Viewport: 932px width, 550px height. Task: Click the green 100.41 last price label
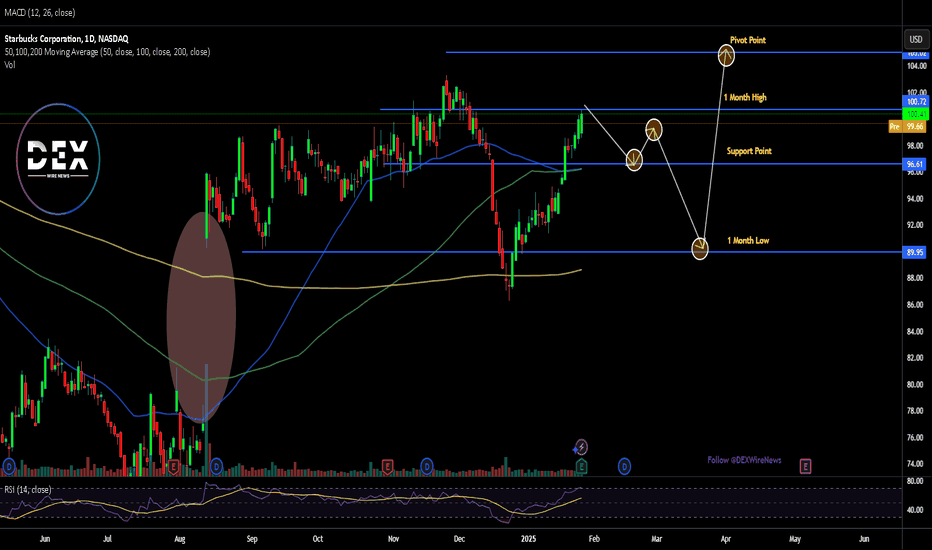point(916,114)
